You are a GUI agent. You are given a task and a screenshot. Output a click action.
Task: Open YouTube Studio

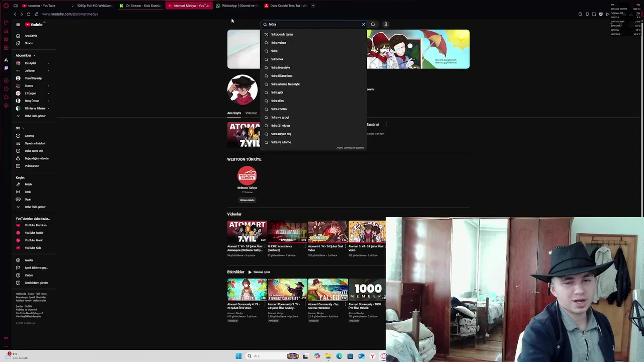(34, 233)
